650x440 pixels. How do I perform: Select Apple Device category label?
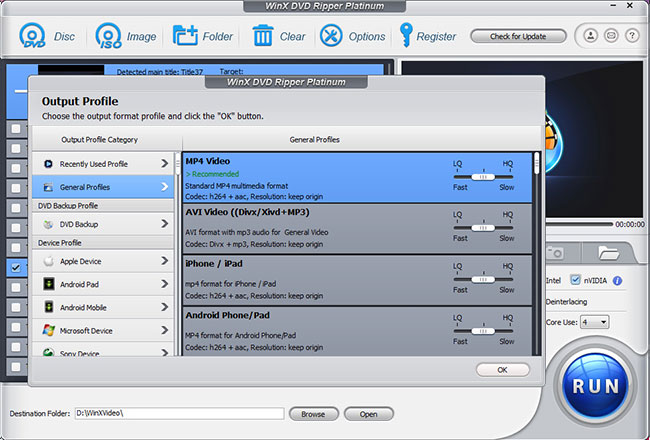click(80, 261)
